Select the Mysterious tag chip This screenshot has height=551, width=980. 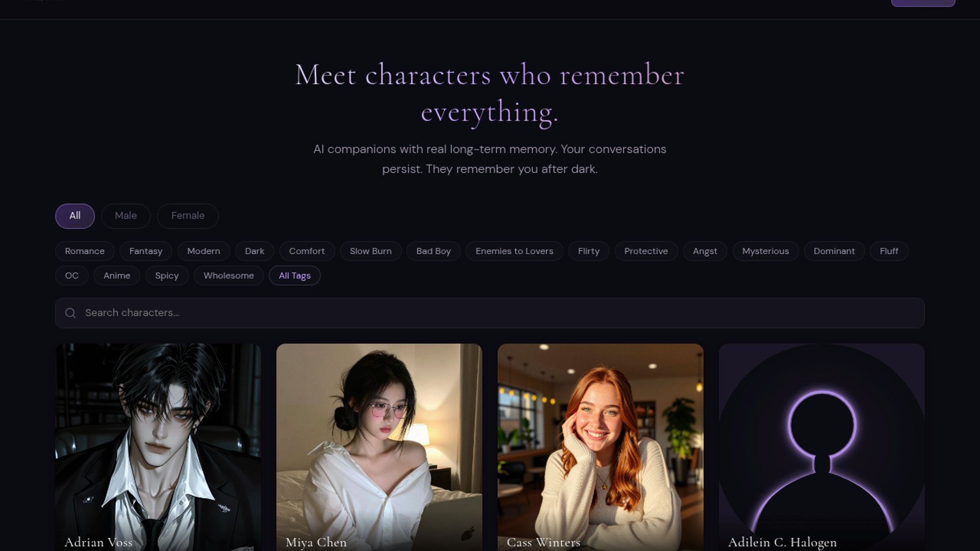[765, 251]
